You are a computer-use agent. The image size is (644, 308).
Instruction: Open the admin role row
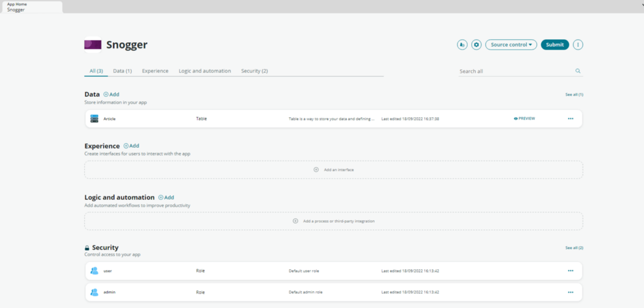(x=334, y=293)
